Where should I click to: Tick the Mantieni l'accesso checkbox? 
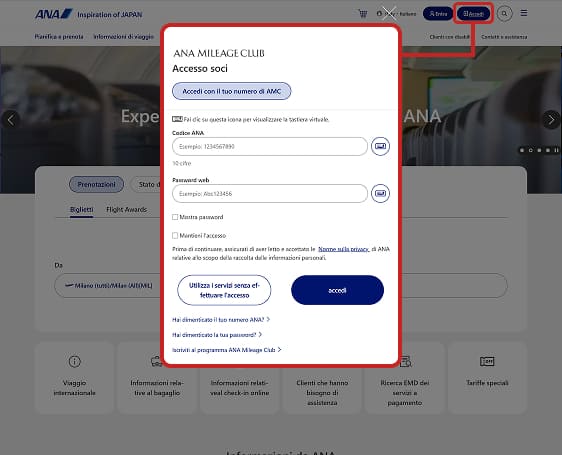(175, 236)
